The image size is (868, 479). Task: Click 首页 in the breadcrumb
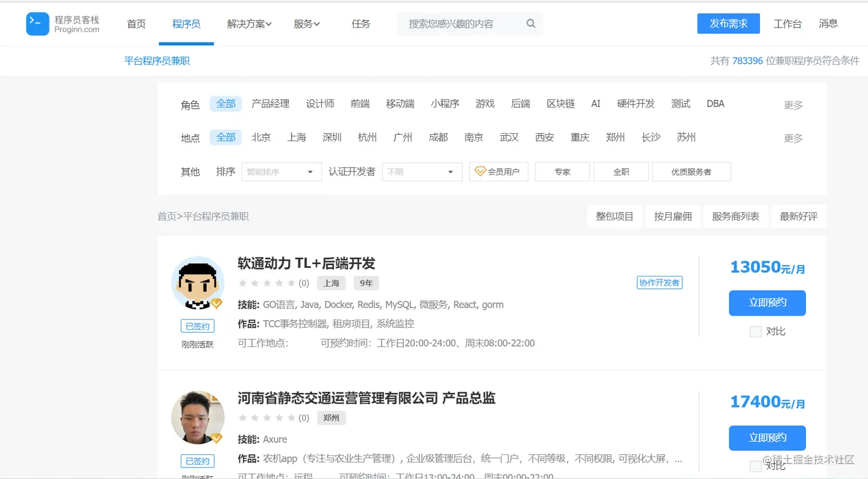point(167,216)
